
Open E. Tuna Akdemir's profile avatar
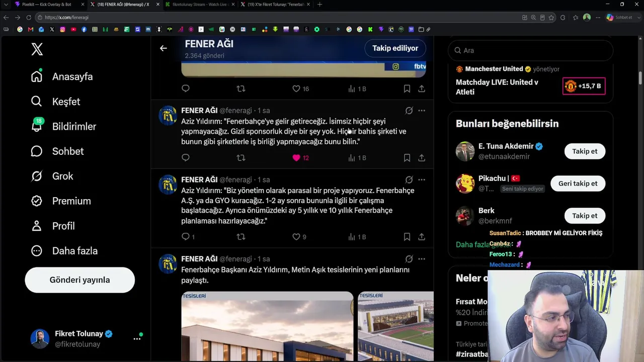(x=465, y=151)
